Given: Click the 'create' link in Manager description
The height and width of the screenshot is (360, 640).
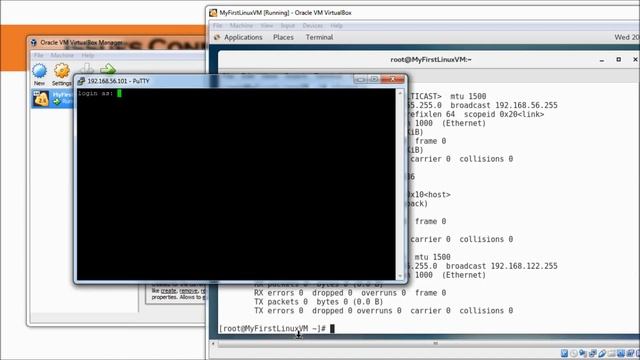Looking at the screenshot, I should (x=169, y=291).
